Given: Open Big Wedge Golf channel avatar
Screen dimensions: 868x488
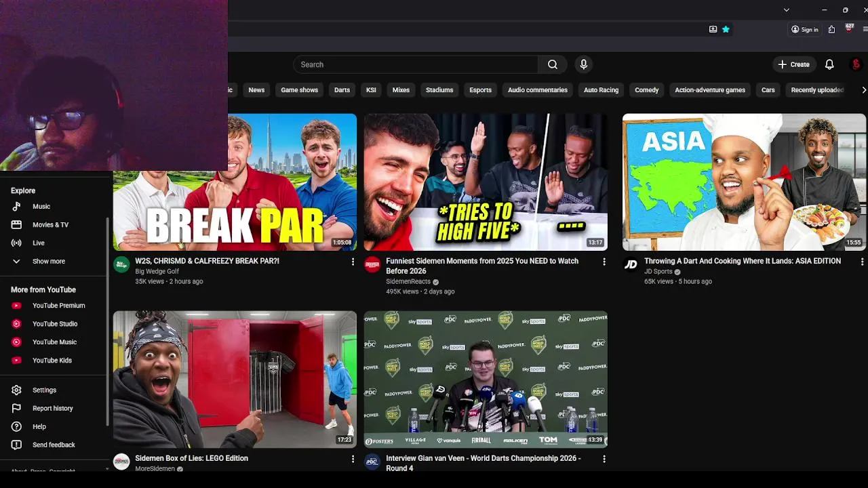Looking at the screenshot, I should (121, 264).
